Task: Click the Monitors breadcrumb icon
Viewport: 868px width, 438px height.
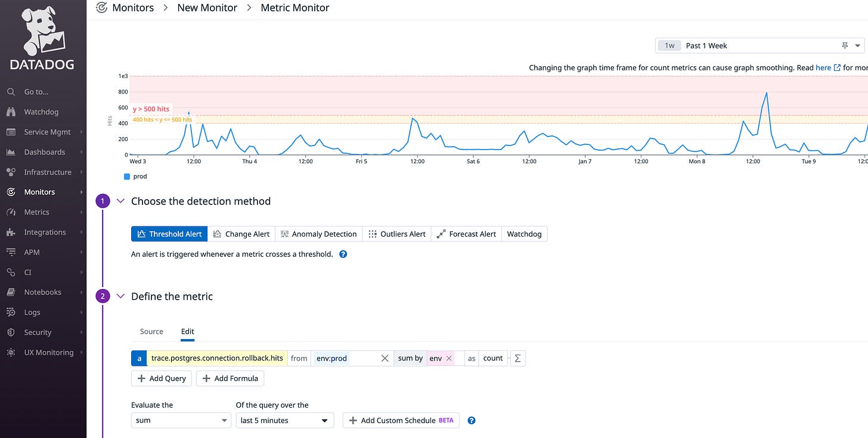Action: point(102,8)
